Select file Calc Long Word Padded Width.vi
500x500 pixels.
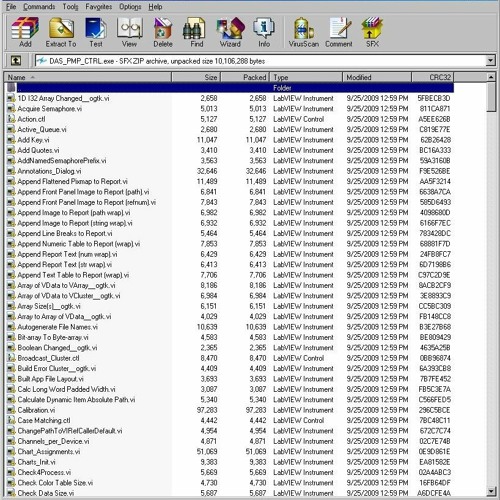(x=67, y=389)
